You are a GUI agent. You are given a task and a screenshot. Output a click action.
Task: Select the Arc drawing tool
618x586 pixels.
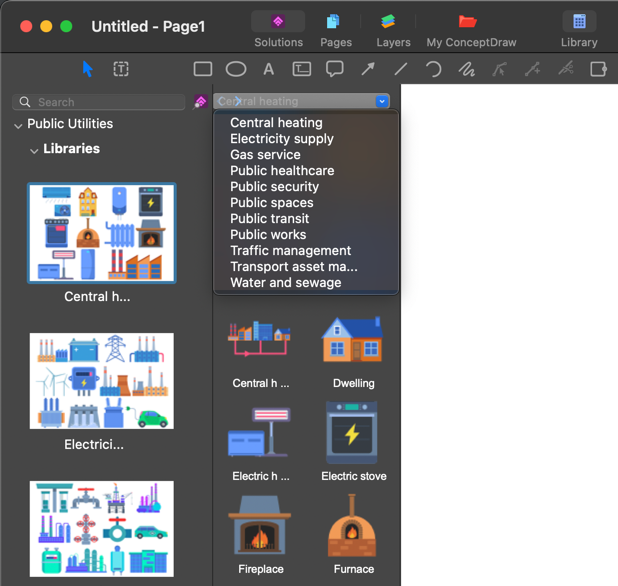434,69
